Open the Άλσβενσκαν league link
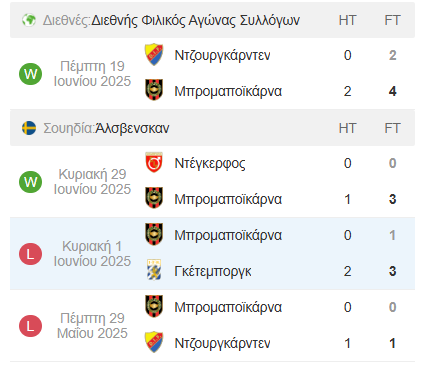 (132, 128)
